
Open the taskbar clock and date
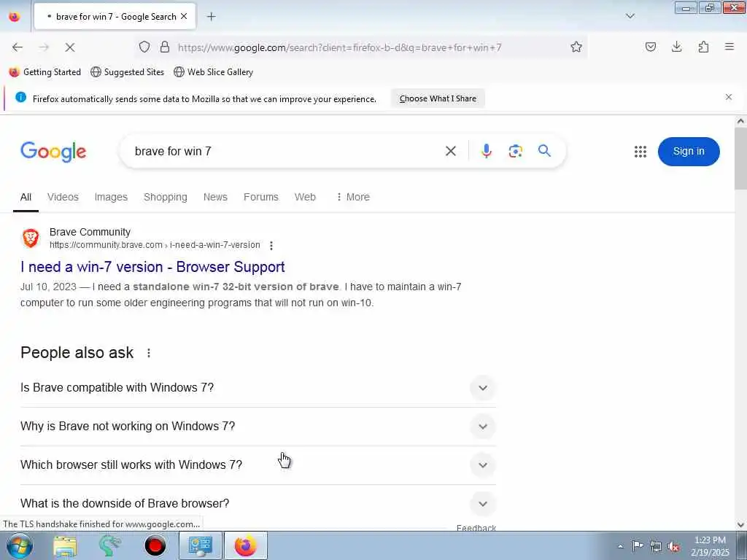click(710, 546)
